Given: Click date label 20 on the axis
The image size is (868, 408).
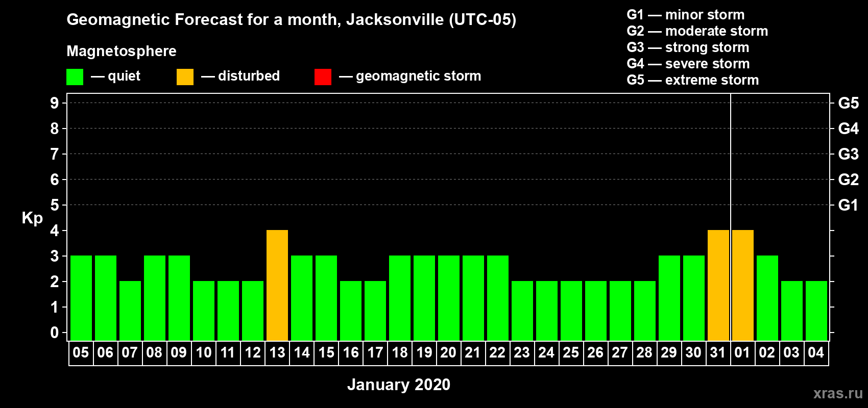Looking at the screenshot, I should pos(448,352).
